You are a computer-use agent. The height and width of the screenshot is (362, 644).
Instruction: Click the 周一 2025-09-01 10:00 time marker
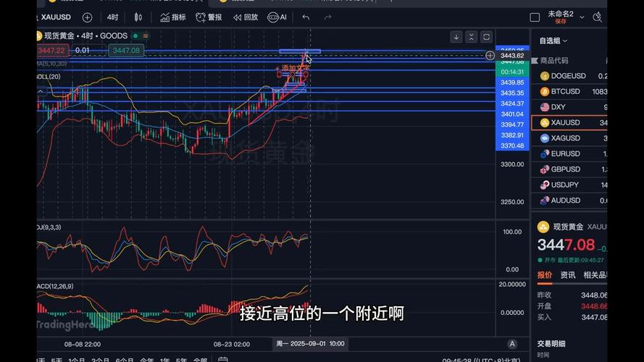coord(311,343)
